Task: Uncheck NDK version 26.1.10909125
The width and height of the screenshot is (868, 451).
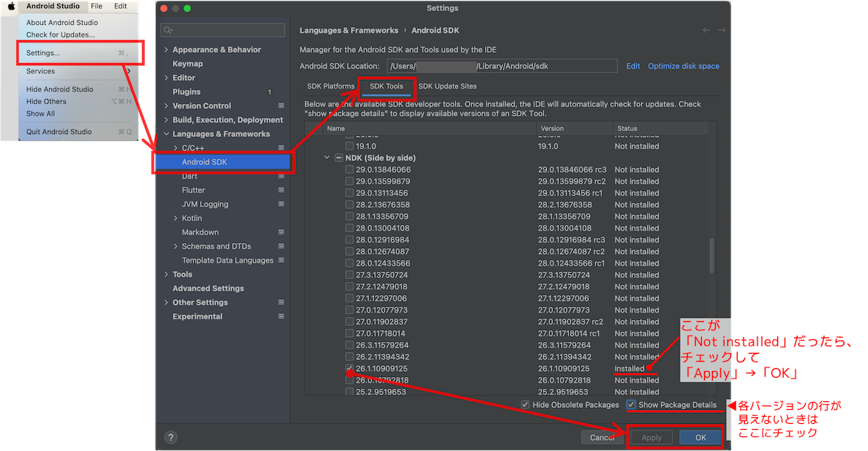Action: 349,368
